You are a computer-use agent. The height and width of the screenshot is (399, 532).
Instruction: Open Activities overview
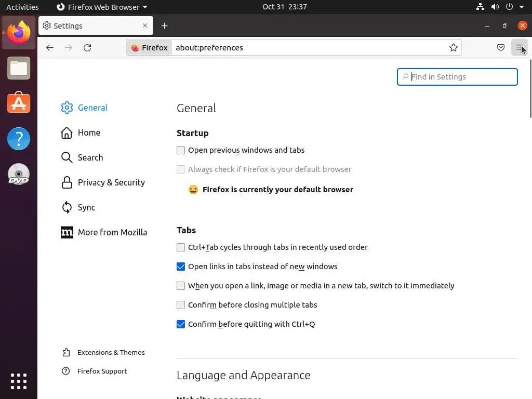[22, 7]
